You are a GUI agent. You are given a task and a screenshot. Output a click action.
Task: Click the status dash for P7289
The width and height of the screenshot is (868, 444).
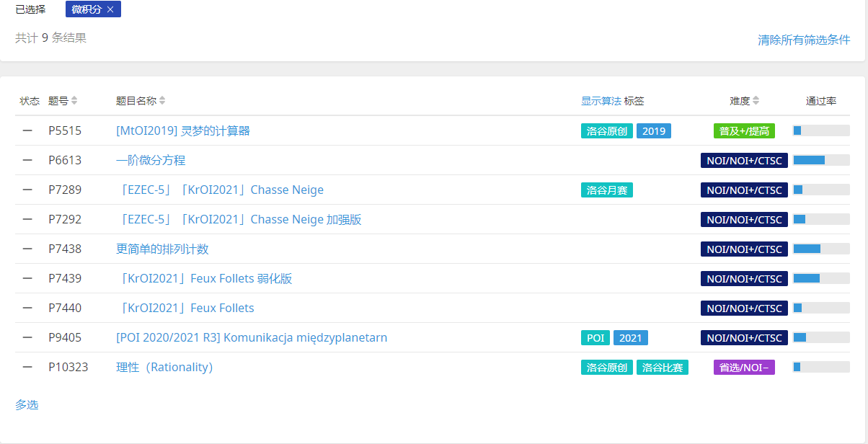(x=27, y=190)
